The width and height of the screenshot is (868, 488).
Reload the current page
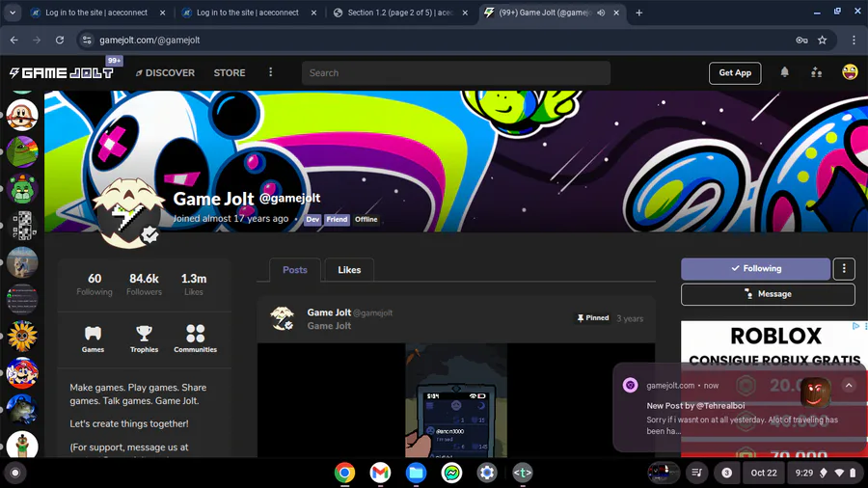click(60, 40)
